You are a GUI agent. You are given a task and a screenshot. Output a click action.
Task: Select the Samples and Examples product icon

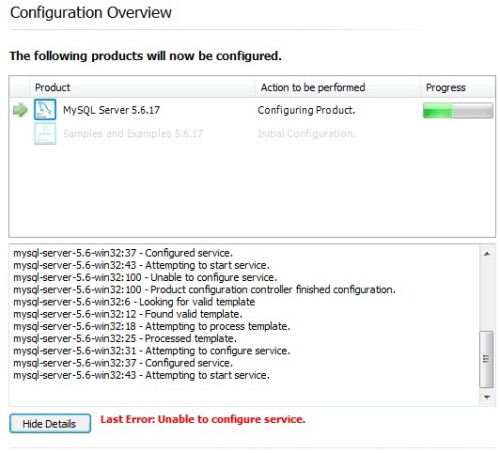point(45,133)
